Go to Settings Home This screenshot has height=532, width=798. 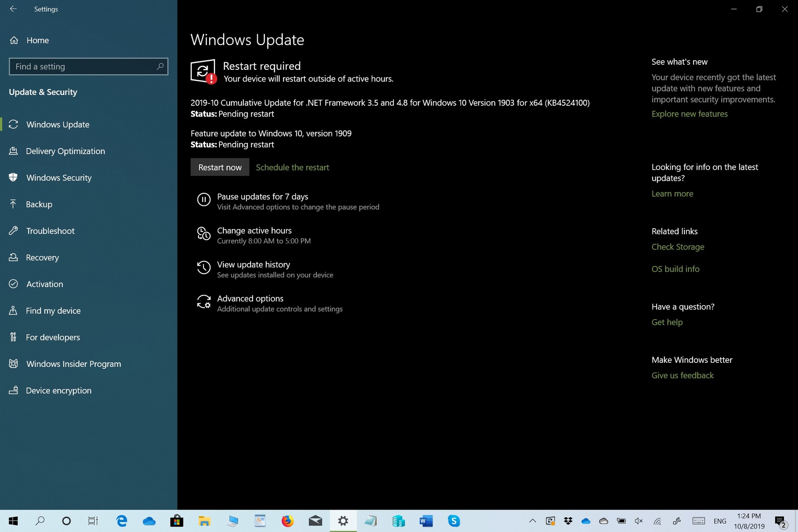point(29,40)
